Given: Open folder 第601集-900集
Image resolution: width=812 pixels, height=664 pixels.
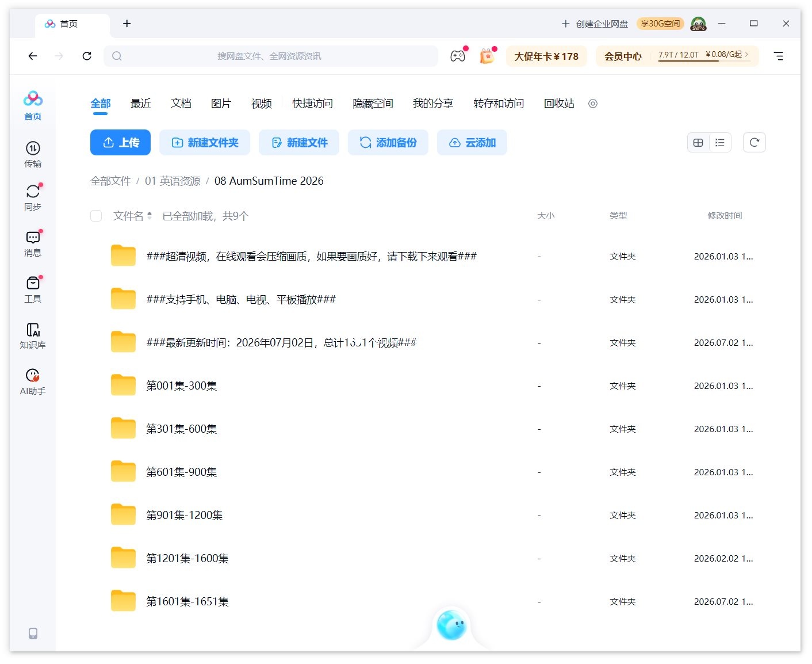Looking at the screenshot, I should click(x=182, y=472).
